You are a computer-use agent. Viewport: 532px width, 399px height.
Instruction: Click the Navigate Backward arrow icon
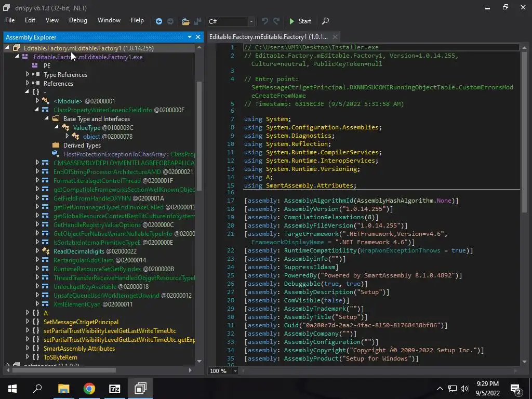[158, 21]
